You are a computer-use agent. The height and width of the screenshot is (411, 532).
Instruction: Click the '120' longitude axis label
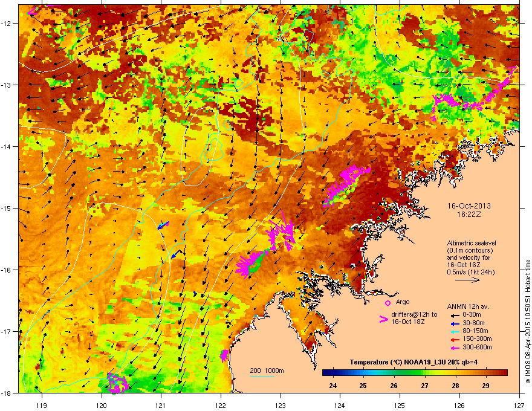point(102,405)
